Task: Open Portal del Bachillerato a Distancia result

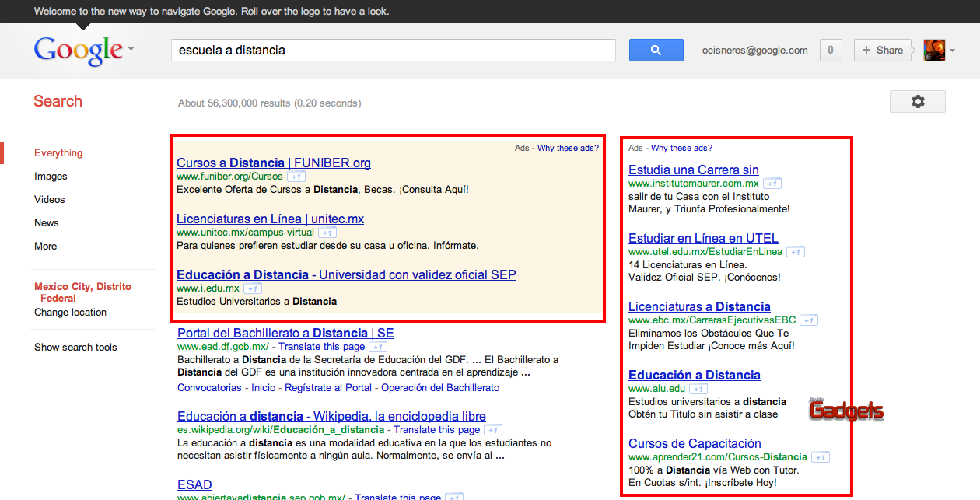Action: pos(285,333)
